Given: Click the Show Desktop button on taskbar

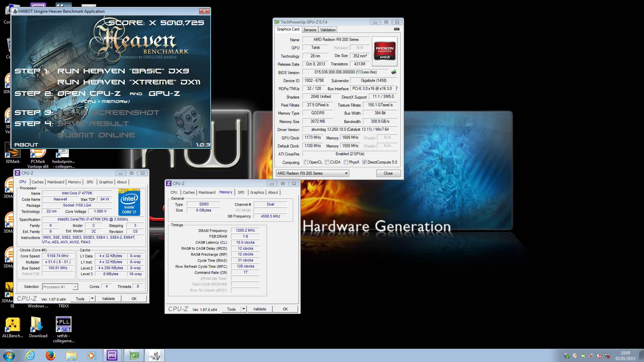Looking at the screenshot, I should 641,355.
